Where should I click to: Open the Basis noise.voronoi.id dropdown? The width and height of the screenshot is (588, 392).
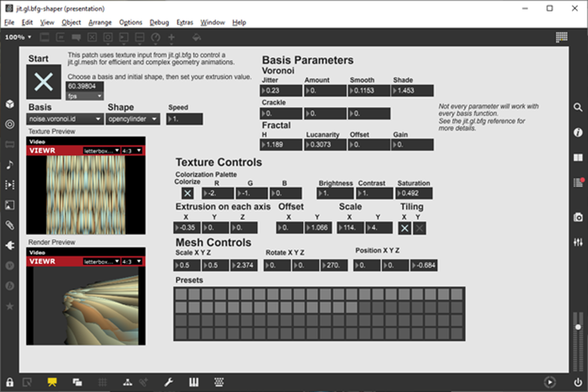click(65, 119)
